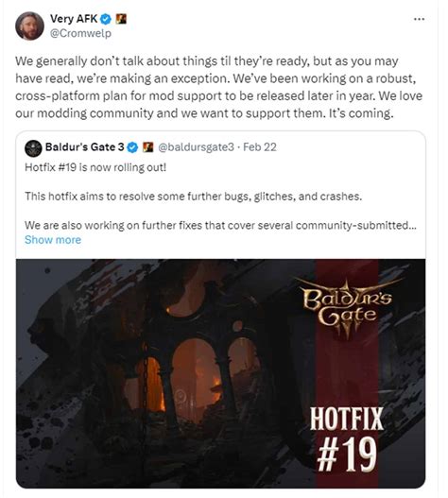
Task: Click the HOTFIX #19 text in the image
Action: coord(347,439)
